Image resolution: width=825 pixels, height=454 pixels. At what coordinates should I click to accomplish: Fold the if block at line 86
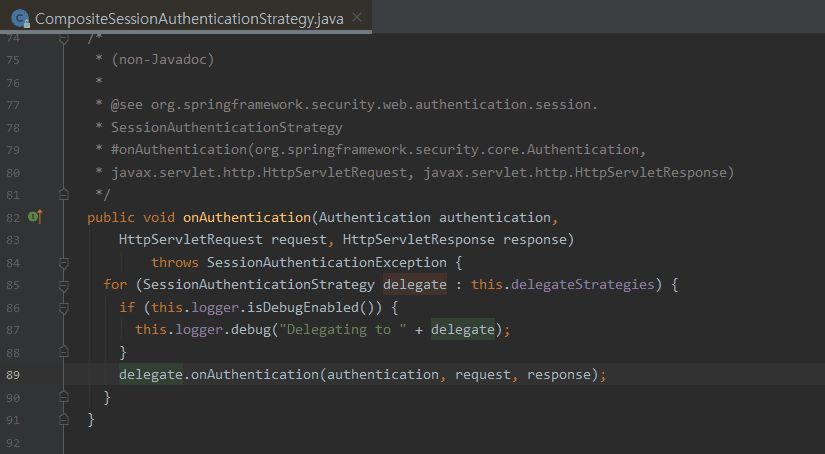[65, 308]
